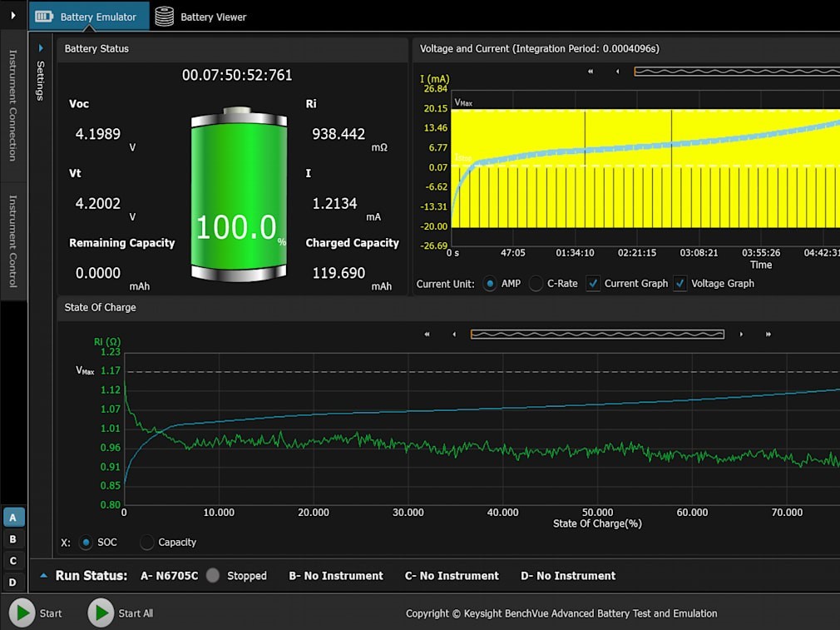
Task: Select the AMP current unit radio button
Action: [x=490, y=284]
